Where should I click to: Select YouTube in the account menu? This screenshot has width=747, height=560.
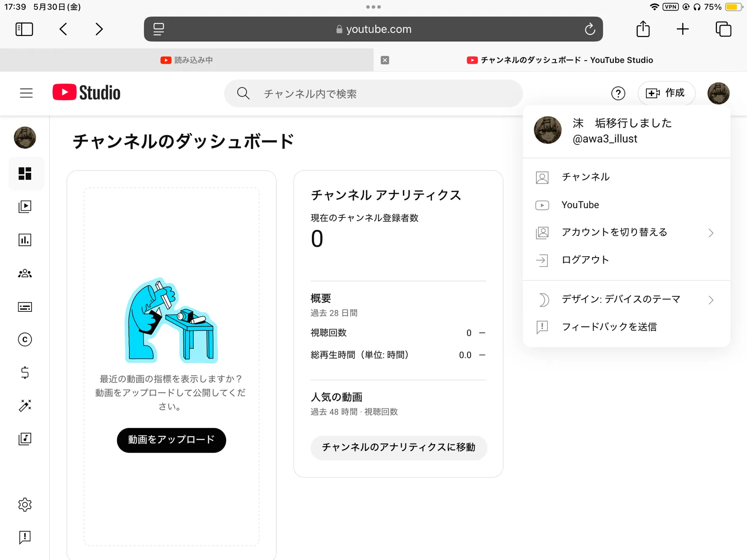pyautogui.click(x=627, y=205)
